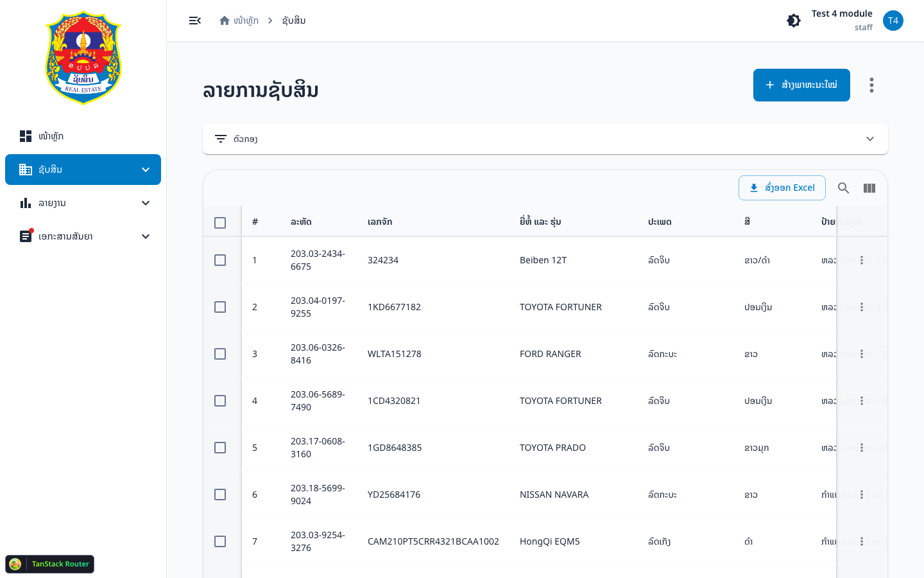The image size is (924, 578).
Task: Click the ສ້າງພາຫະນະໃໝ່ create button
Action: pyautogui.click(x=801, y=85)
